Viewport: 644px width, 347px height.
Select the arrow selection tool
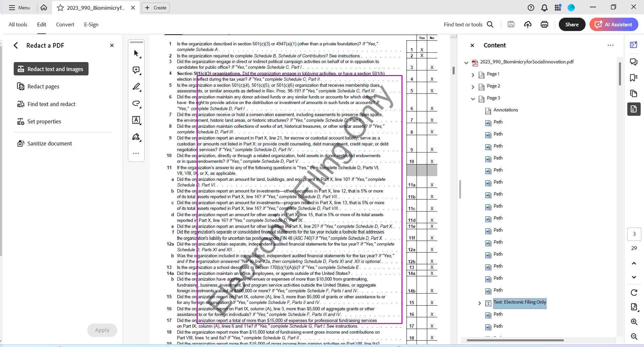[136, 53]
